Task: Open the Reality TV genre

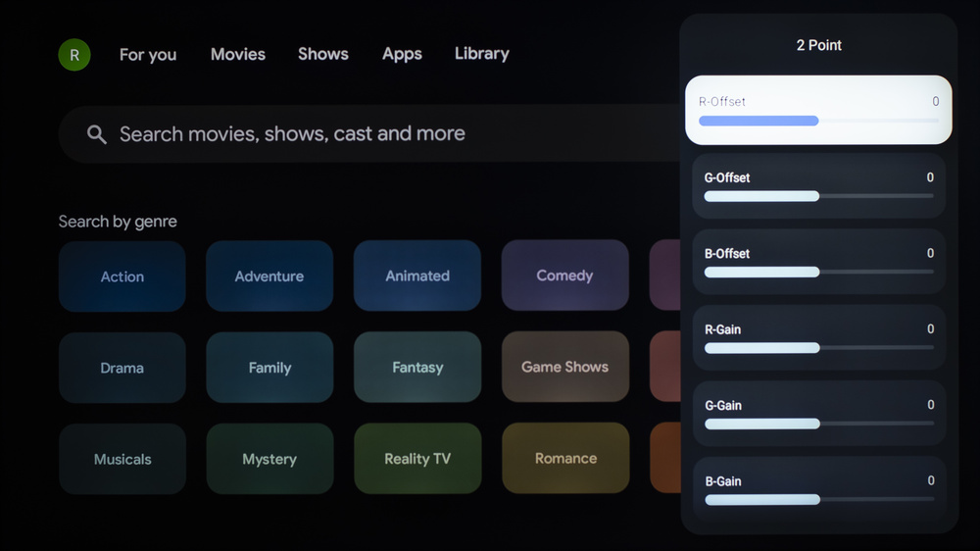Action: 417,459
